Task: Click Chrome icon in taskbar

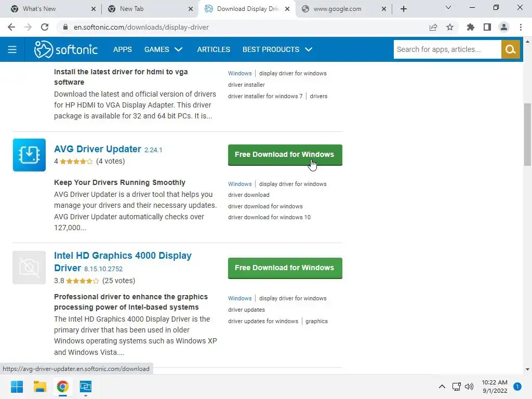Action: pos(63,387)
